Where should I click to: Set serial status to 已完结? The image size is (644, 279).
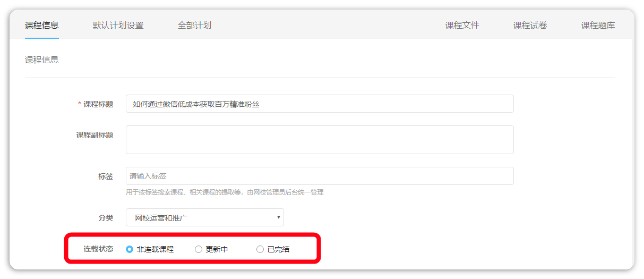point(260,249)
